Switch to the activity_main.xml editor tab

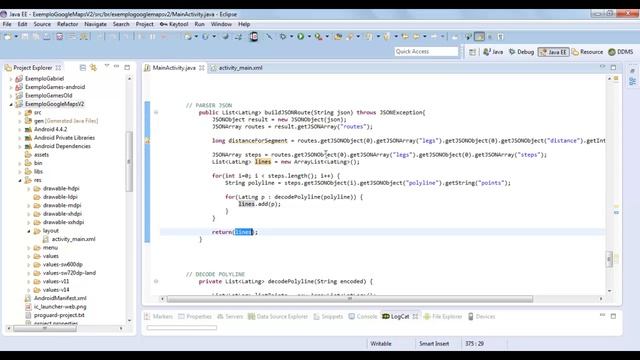pos(236,68)
